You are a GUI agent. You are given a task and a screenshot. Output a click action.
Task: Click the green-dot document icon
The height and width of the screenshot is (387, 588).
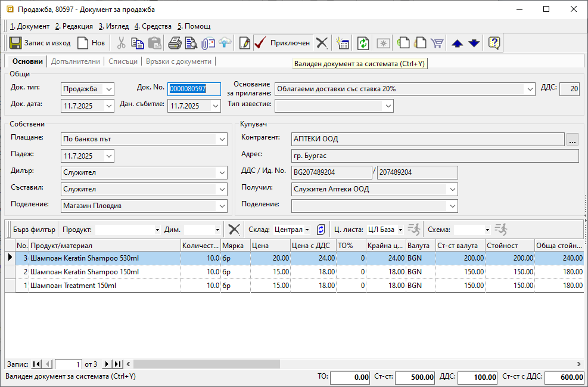pos(403,43)
